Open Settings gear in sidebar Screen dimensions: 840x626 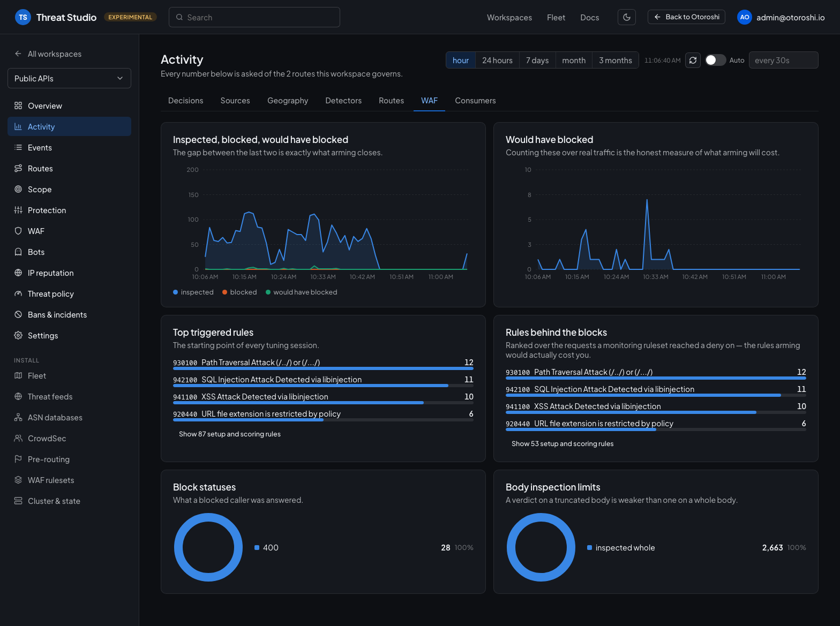(69, 335)
